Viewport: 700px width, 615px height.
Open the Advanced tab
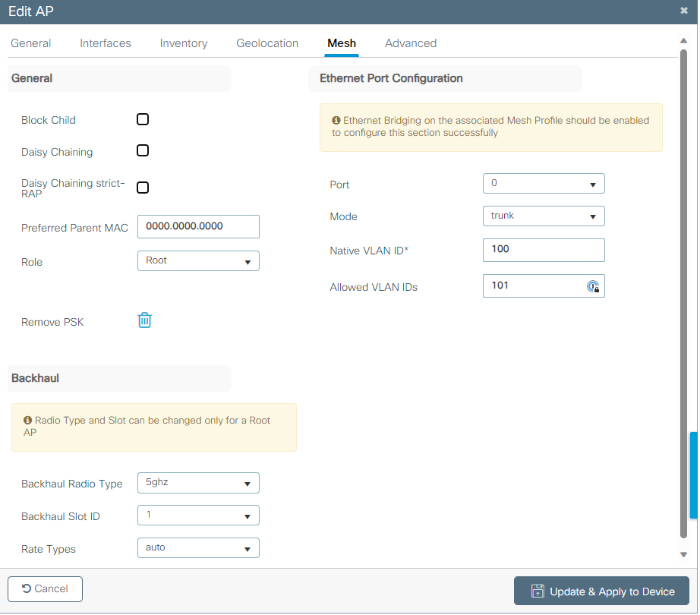coord(411,43)
